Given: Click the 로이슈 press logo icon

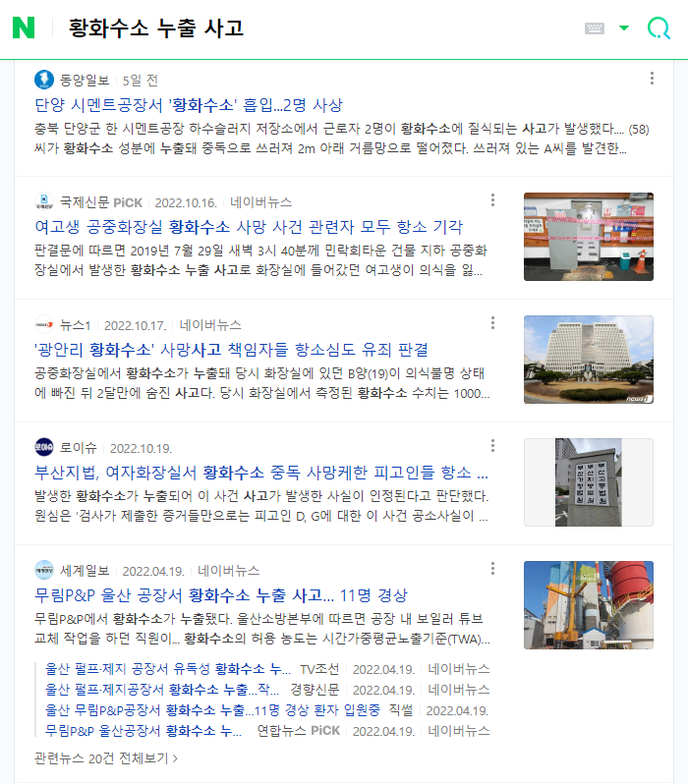Looking at the screenshot, I should [44, 447].
